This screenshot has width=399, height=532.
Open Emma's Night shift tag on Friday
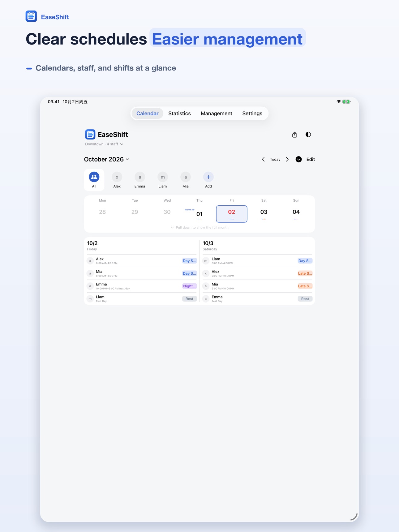tap(189, 286)
